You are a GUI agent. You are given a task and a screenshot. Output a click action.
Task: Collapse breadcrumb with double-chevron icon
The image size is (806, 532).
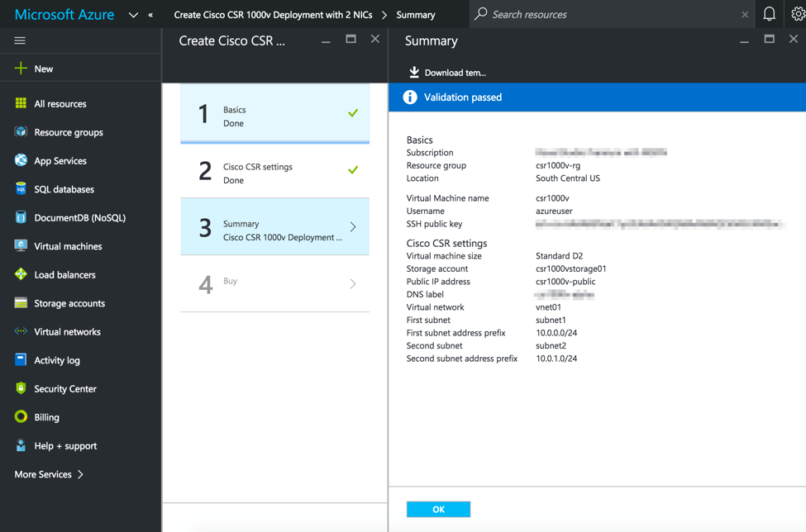pyautogui.click(x=150, y=15)
